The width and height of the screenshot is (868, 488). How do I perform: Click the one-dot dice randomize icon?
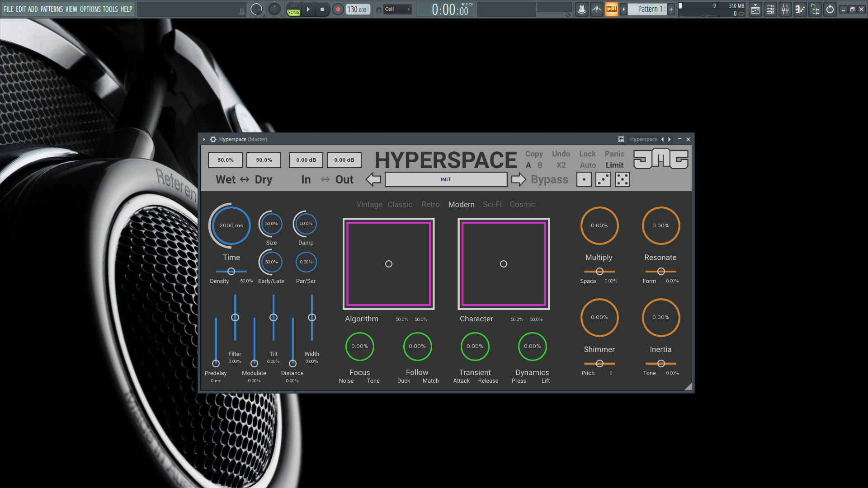(x=584, y=179)
